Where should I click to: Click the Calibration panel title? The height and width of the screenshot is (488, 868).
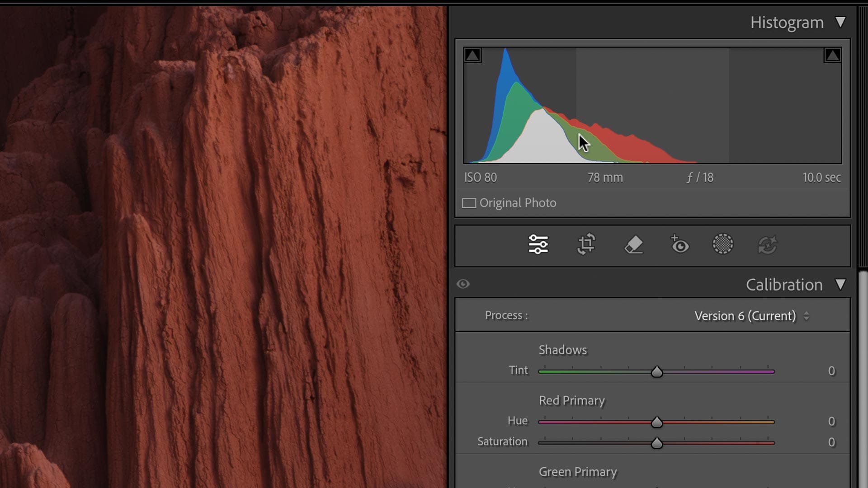784,285
